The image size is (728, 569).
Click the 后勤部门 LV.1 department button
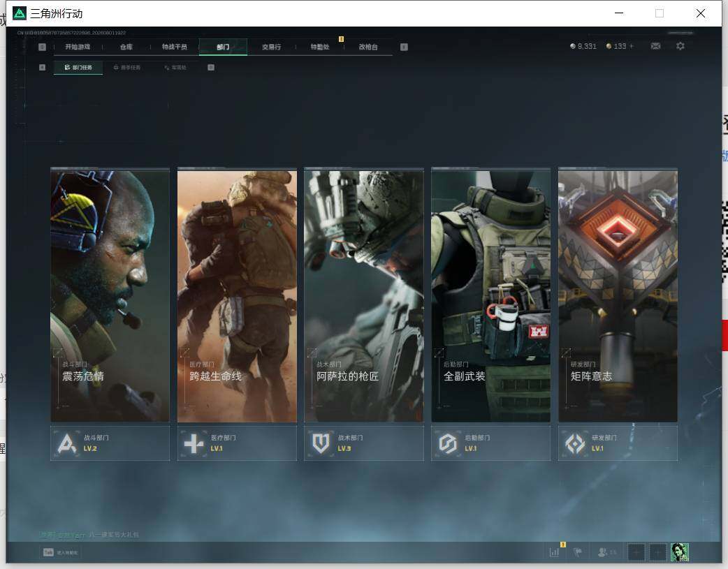coord(490,443)
